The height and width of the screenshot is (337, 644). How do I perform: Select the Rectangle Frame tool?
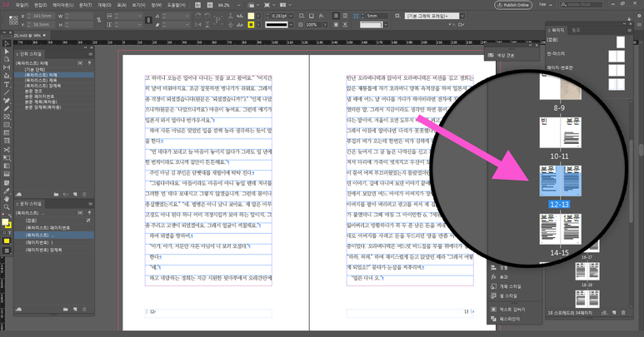6,116
